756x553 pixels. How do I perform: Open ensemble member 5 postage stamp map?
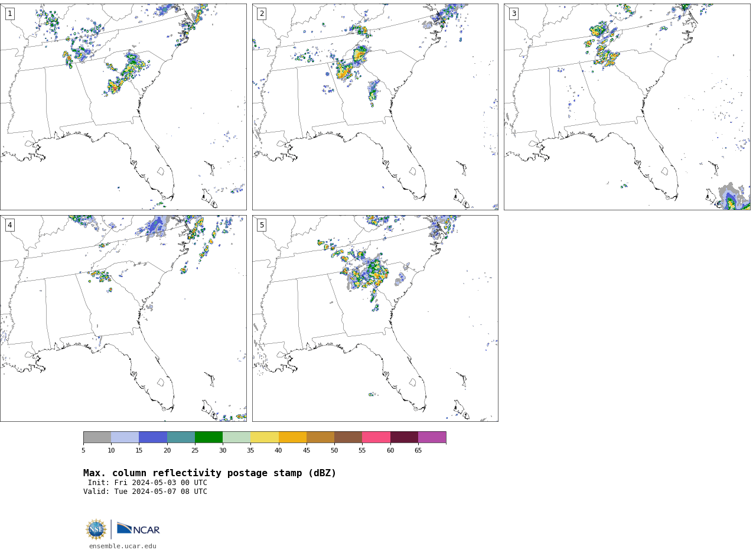(375, 318)
